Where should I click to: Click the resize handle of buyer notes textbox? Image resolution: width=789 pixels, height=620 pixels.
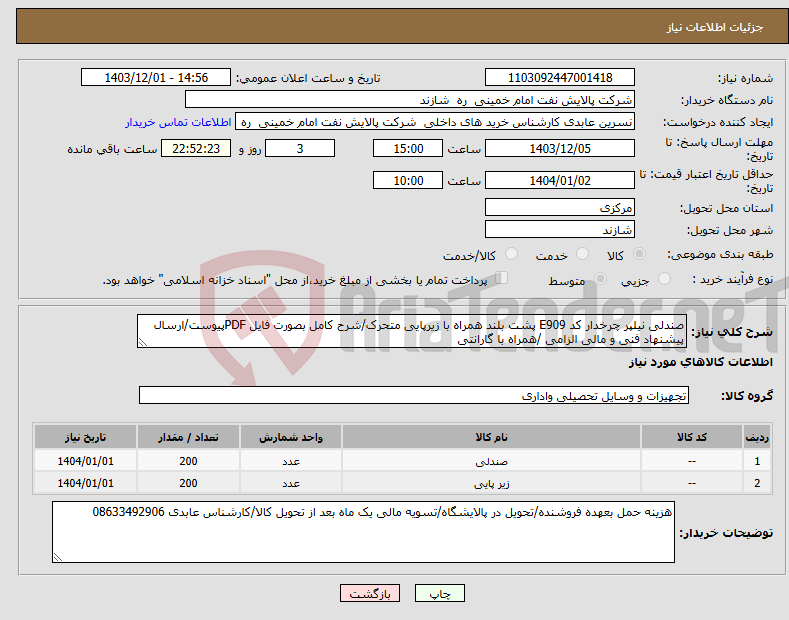click(x=58, y=557)
